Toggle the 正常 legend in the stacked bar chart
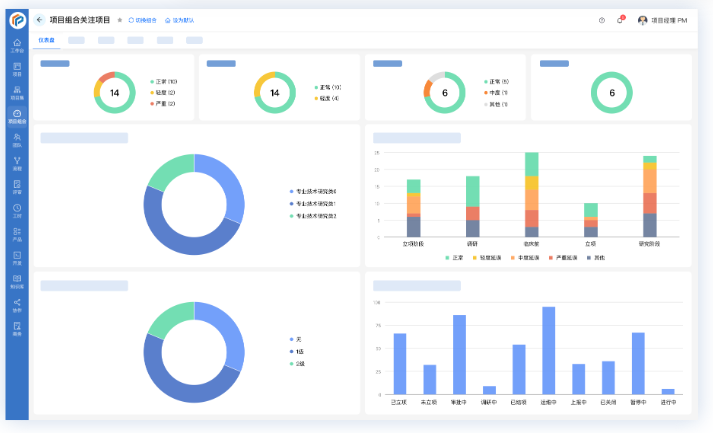The width and height of the screenshot is (713, 433). point(456,257)
